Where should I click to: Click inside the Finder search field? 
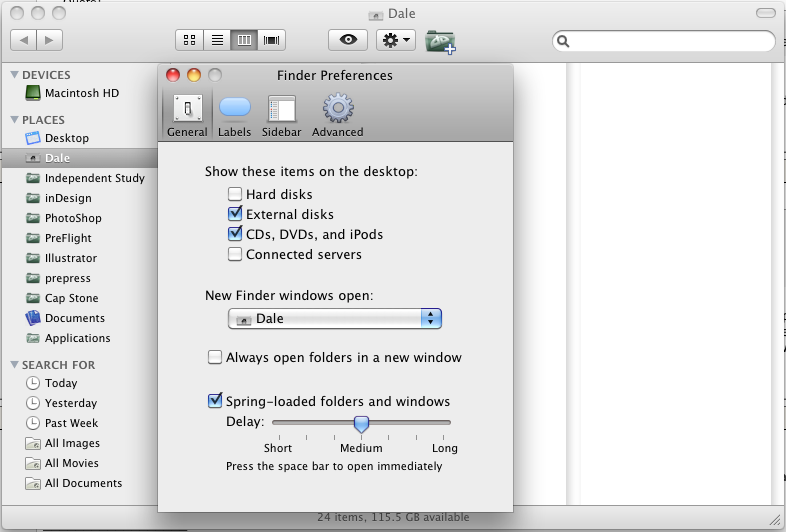click(x=664, y=41)
